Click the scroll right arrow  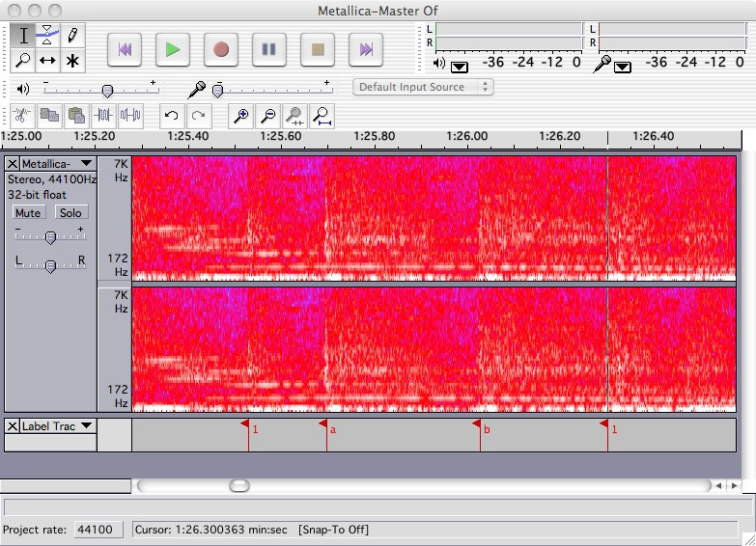[x=735, y=486]
